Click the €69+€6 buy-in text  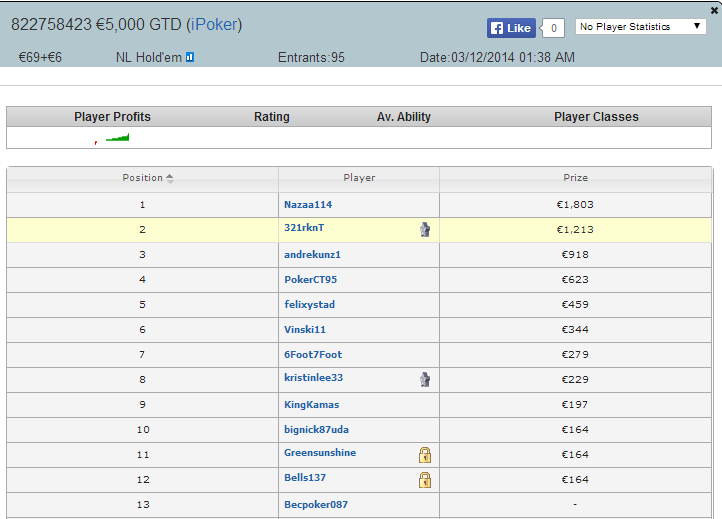(x=40, y=58)
